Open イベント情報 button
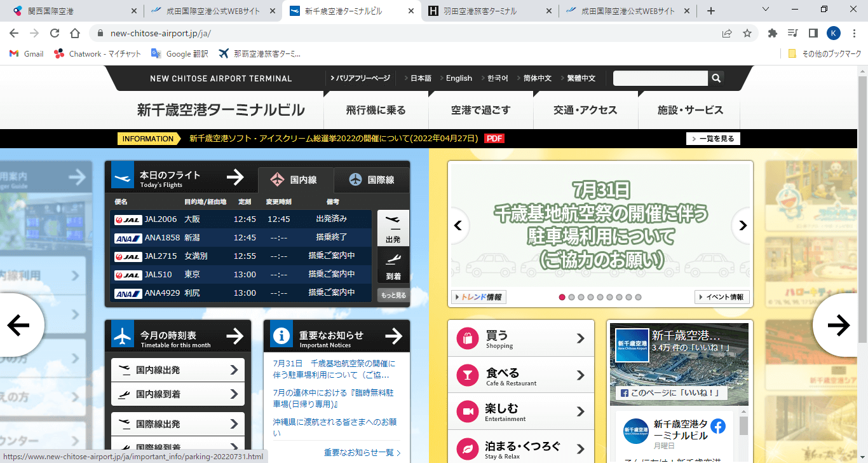This screenshot has height=463, width=868. (x=722, y=297)
